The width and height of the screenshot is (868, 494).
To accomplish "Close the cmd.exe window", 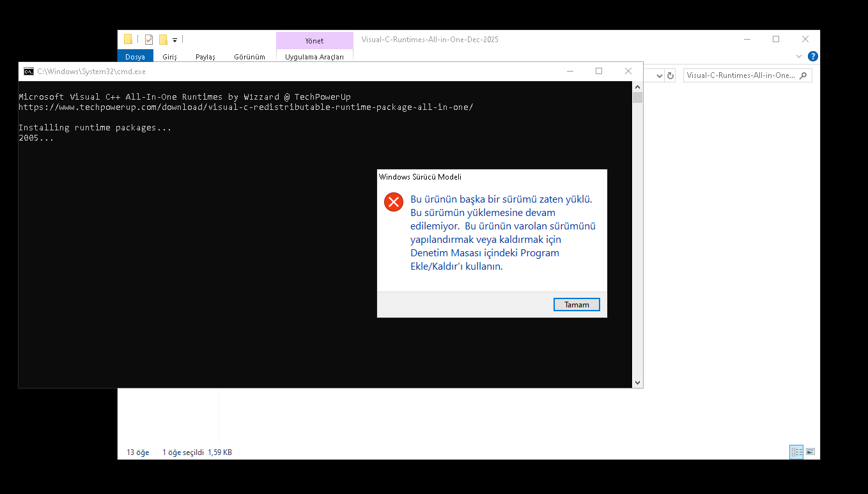I will pos(628,71).
